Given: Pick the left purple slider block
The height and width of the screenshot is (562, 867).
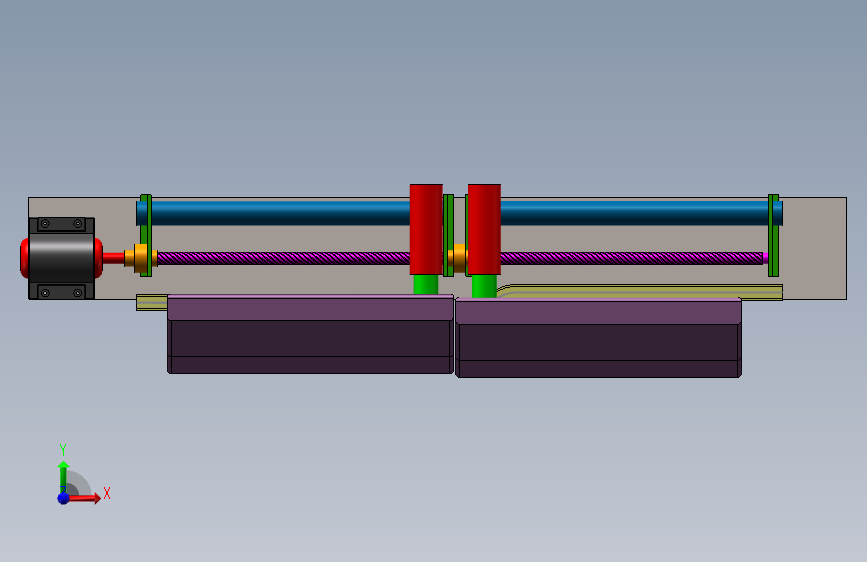Looking at the screenshot, I should (310, 334).
